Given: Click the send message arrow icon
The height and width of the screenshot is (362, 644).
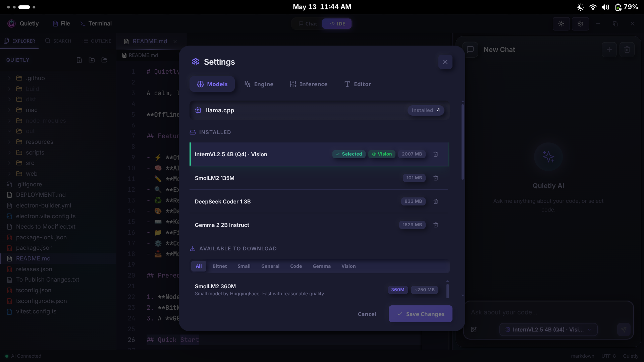Looking at the screenshot, I should click(624, 329).
